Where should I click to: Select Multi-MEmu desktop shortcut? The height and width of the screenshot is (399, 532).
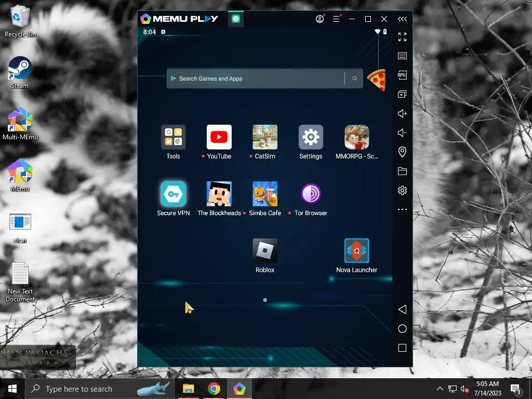(20, 124)
